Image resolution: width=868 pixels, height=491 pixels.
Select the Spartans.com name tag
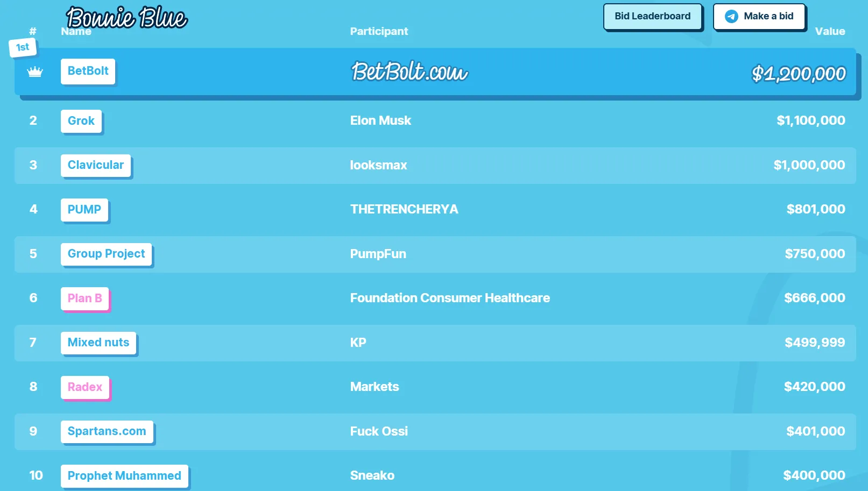107,431
